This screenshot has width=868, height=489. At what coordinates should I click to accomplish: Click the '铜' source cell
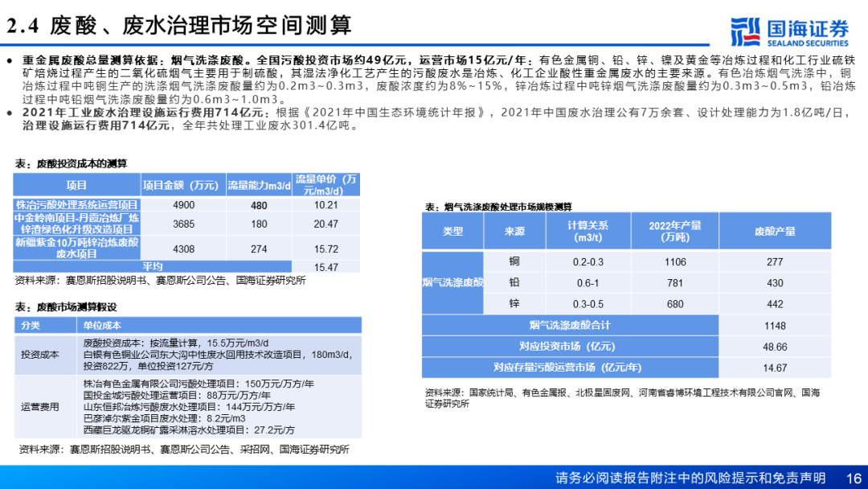point(514,261)
